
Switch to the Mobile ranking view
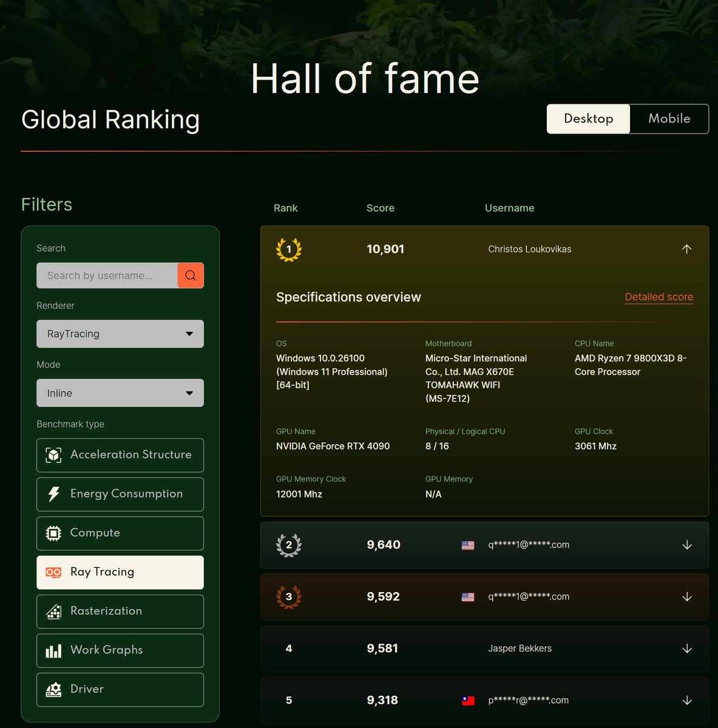click(668, 118)
